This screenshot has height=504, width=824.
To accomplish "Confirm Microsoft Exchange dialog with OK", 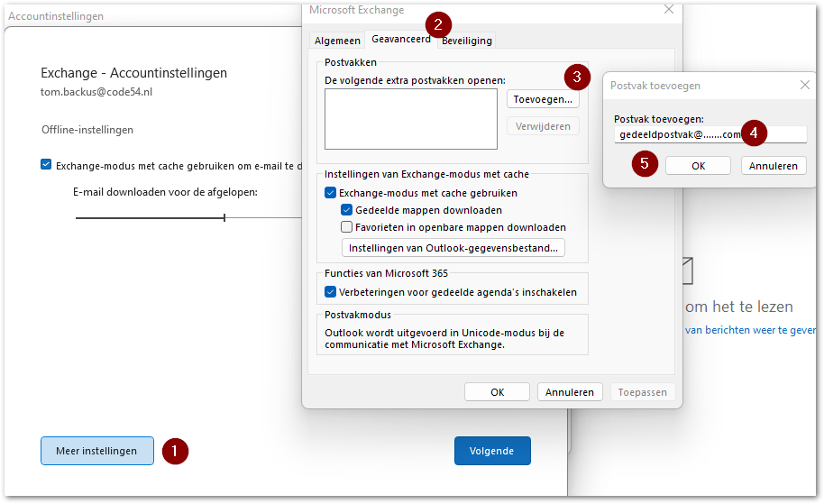I will (x=497, y=392).
